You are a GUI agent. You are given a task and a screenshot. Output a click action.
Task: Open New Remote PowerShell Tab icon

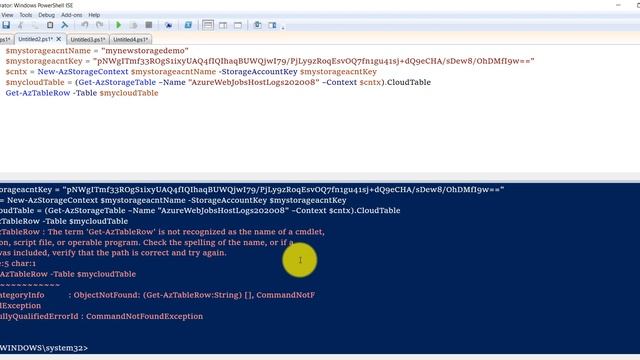tap(168, 25)
